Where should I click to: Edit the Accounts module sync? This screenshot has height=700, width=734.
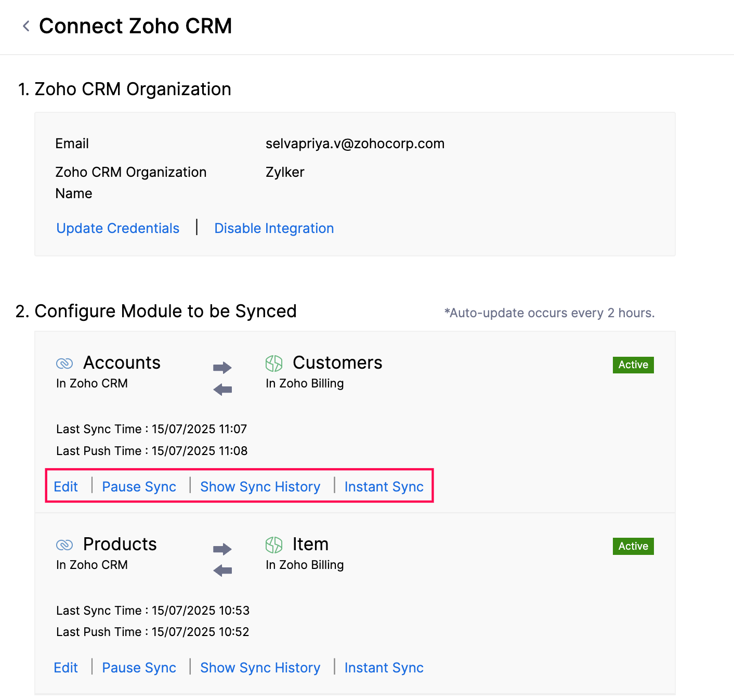[x=66, y=487]
